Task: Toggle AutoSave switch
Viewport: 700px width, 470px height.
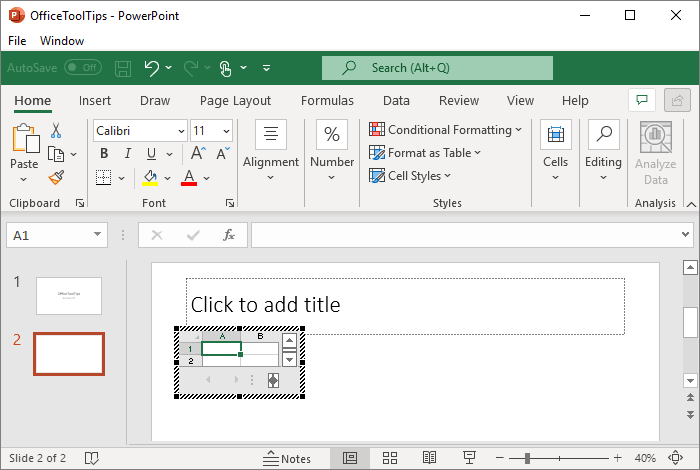Action: (83, 68)
